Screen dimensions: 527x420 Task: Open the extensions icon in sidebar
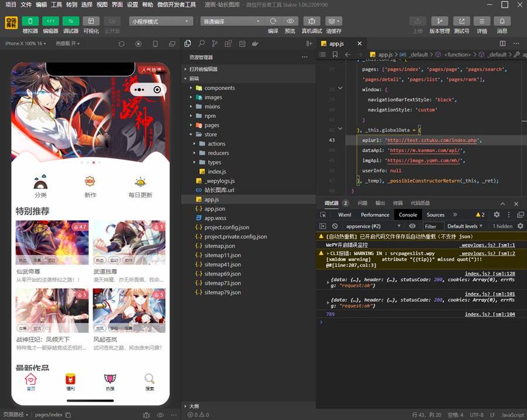(x=228, y=43)
